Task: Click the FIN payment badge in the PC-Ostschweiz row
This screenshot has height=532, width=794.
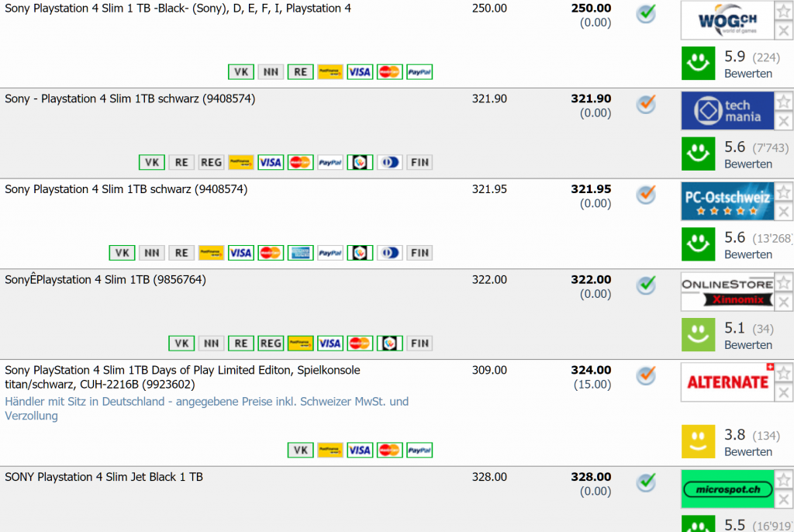Action: [419, 253]
